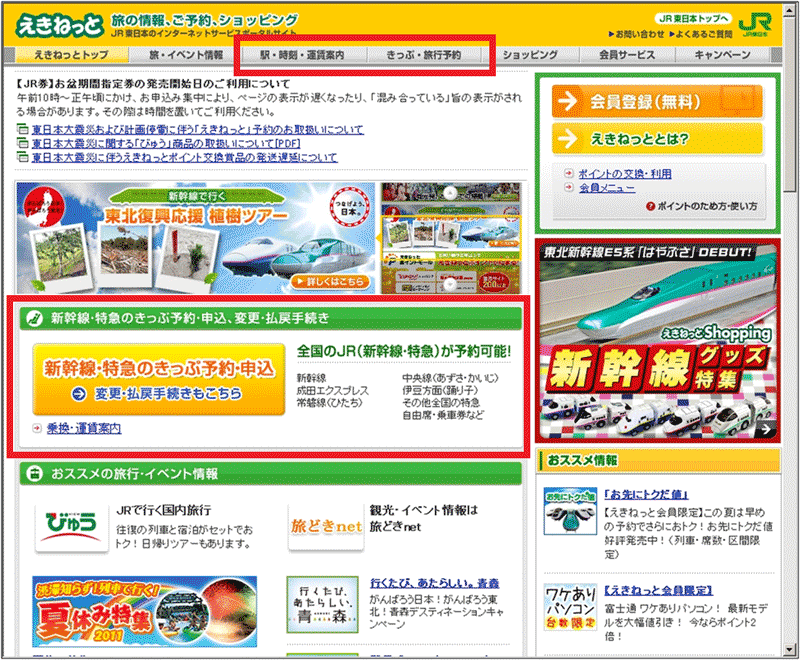Select 会員サービス tab
Image resolution: width=800 pixels, height=660 pixels.
point(627,55)
